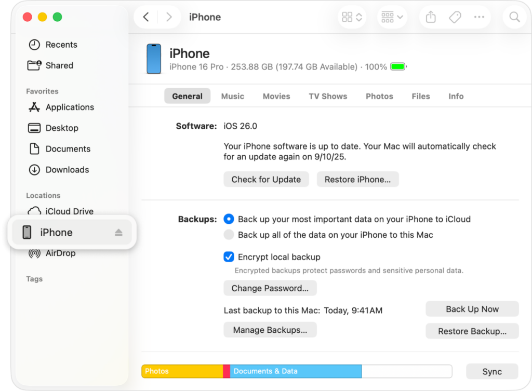
Task: Click the red storage bar segment
Action: 227,371
